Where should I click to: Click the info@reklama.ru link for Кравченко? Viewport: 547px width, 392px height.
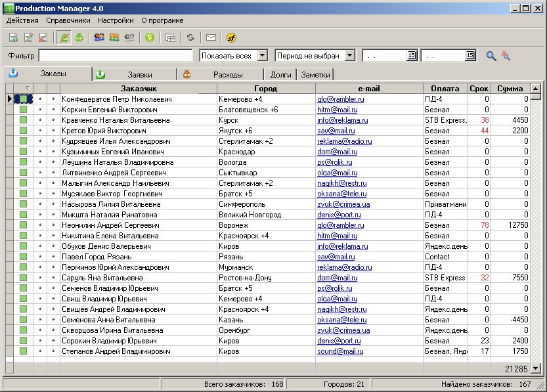pos(342,120)
